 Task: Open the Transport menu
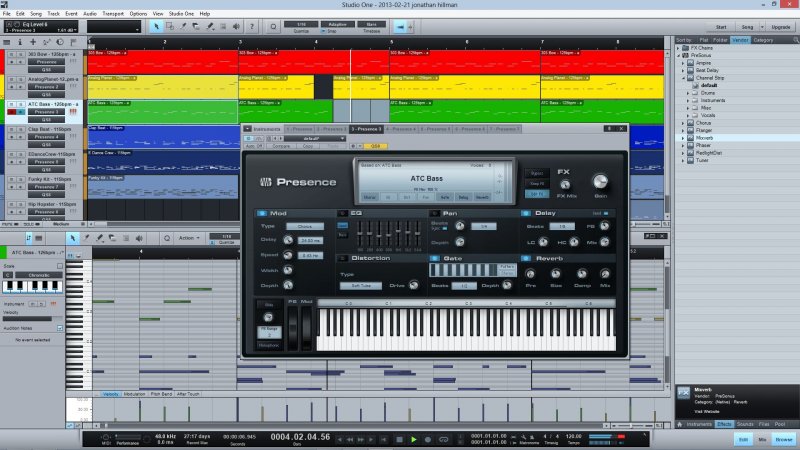click(116, 13)
